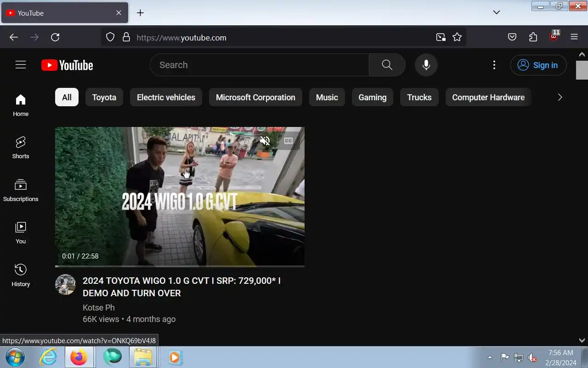Open the YouTube guide hamburger menu
The height and width of the screenshot is (368, 588).
21,65
